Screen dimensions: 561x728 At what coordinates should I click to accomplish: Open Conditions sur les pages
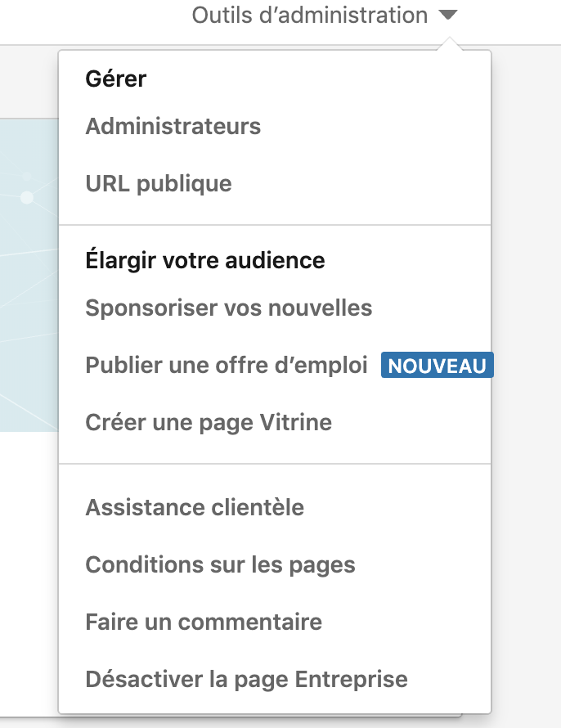pos(220,565)
